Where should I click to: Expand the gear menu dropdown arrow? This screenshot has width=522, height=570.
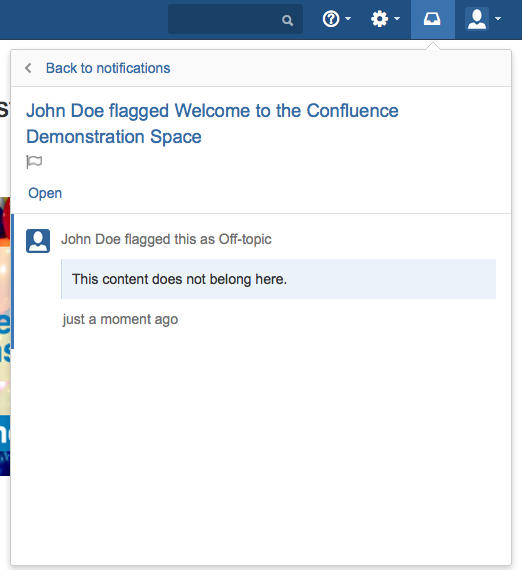point(397,19)
